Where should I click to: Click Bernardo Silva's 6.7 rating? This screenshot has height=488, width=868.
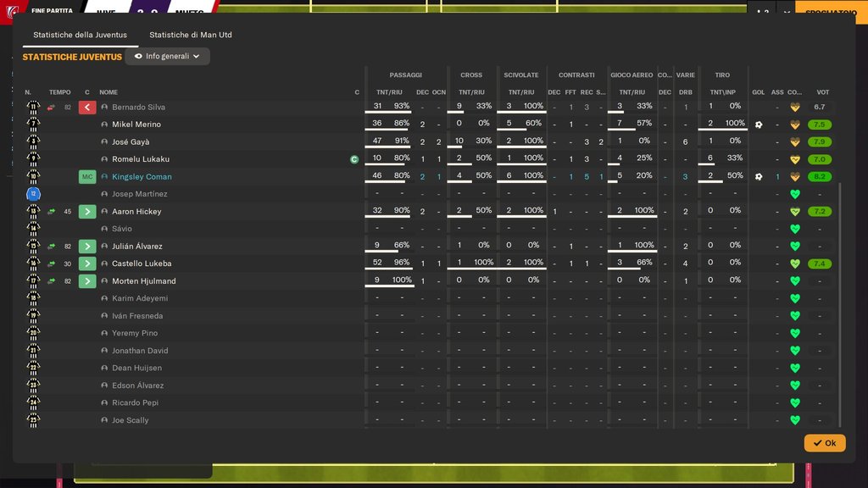coord(820,108)
